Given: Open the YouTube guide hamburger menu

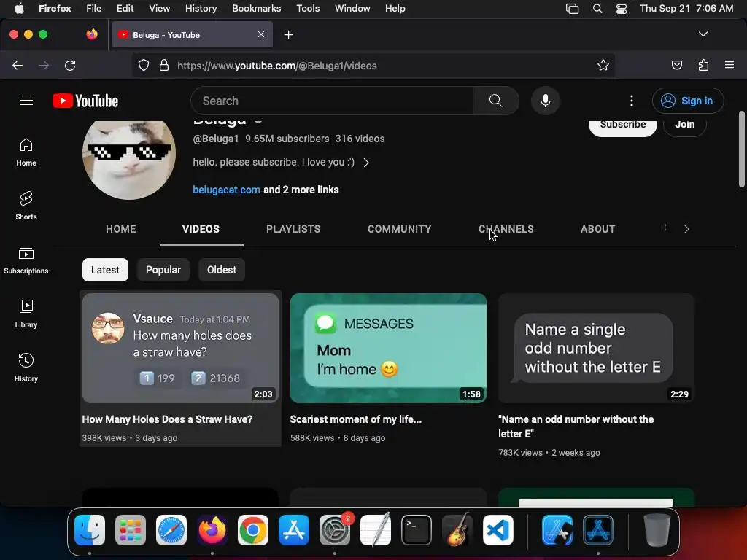Looking at the screenshot, I should [26, 101].
